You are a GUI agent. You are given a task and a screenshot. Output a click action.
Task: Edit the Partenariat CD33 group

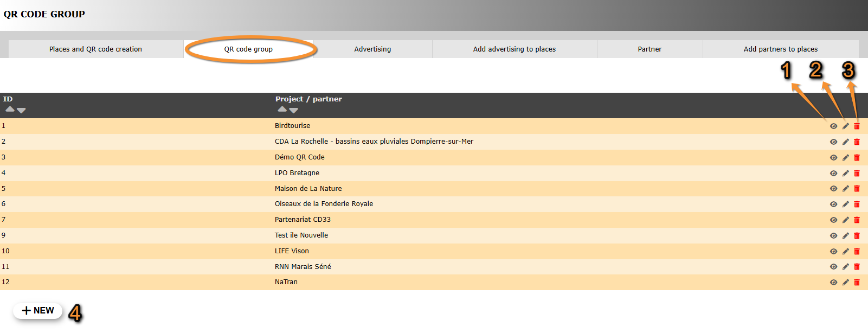point(845,220)
